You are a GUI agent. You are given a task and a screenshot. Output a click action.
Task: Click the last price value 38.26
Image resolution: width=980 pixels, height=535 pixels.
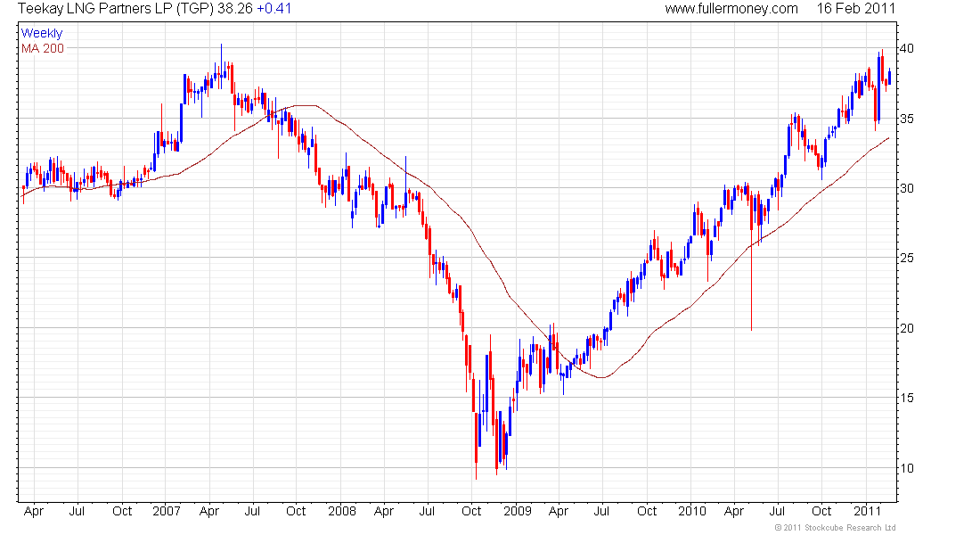point(234,9)
